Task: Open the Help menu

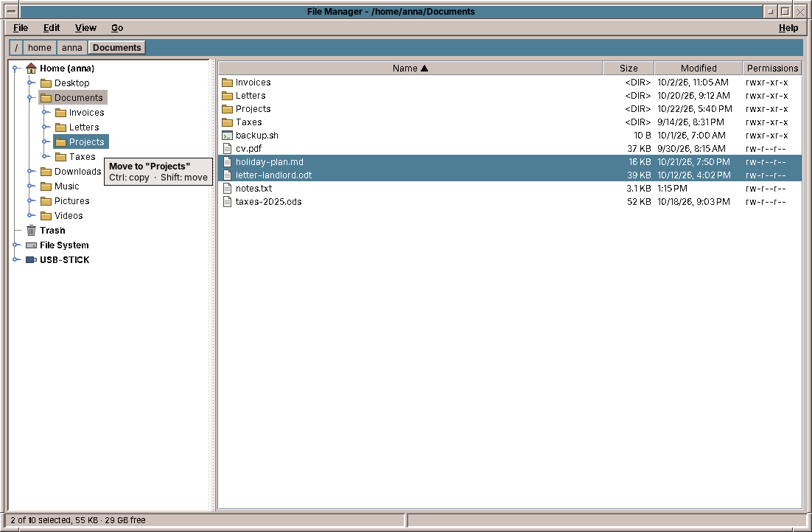Action: click(788, 28)
